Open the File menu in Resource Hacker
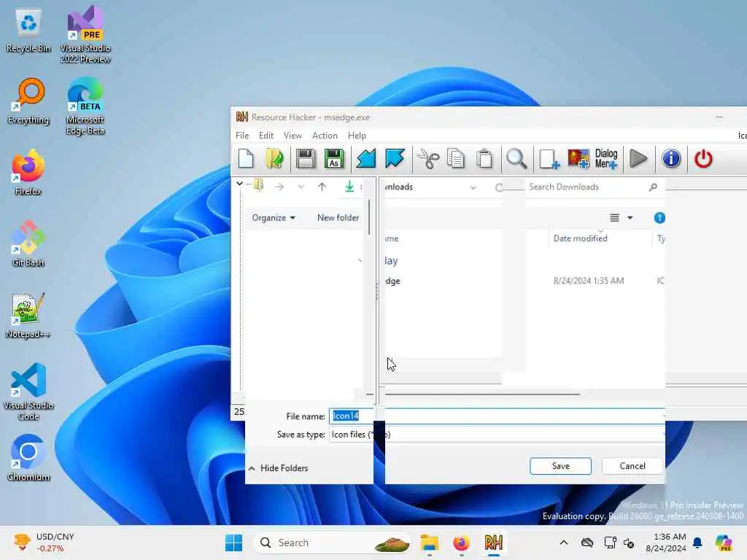This screenshot has width=747, height=560. [x=242, y=136]
